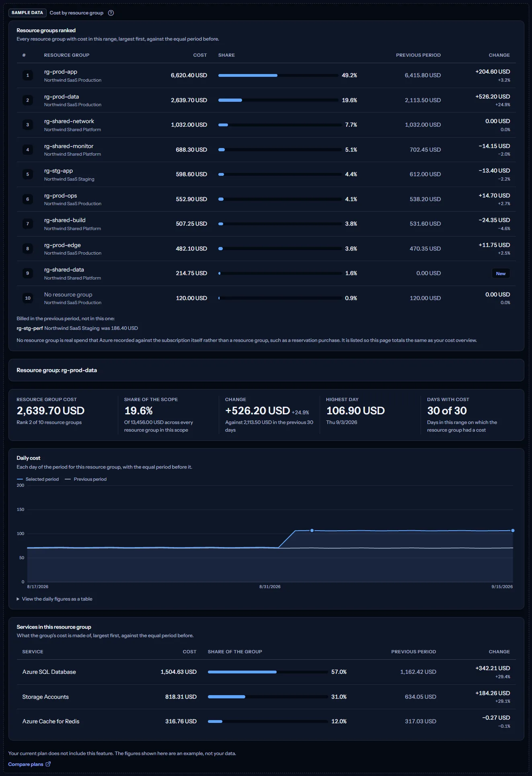Image resolution: width=532 pixels, height=776 pixels.
Task: Click the No resource group row name
Action: [x=68, y=294]
